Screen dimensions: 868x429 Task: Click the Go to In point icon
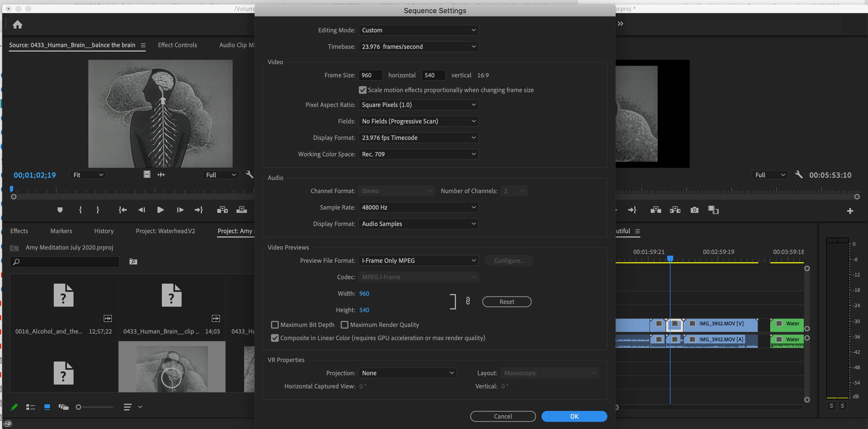tap(123, 210)
